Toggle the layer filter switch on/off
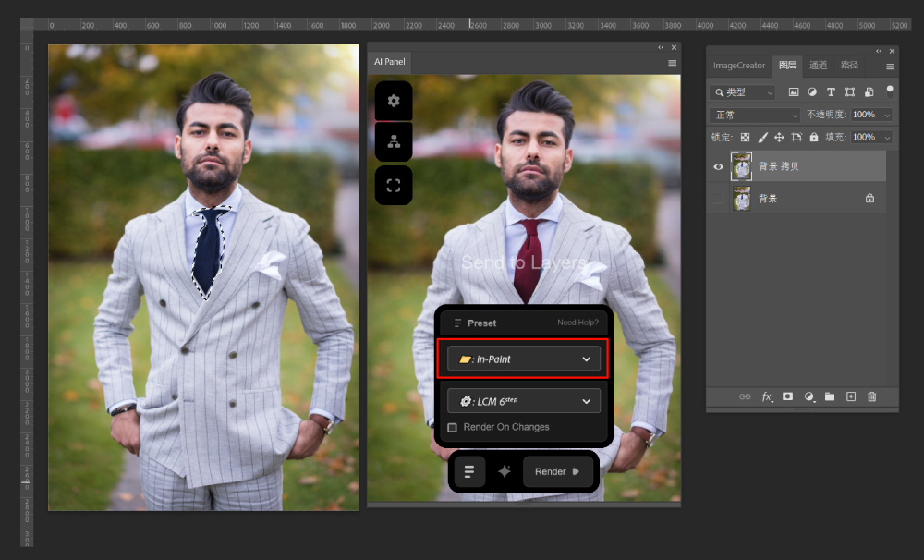Viewport: 924px width, 560px height. [889, 91]
